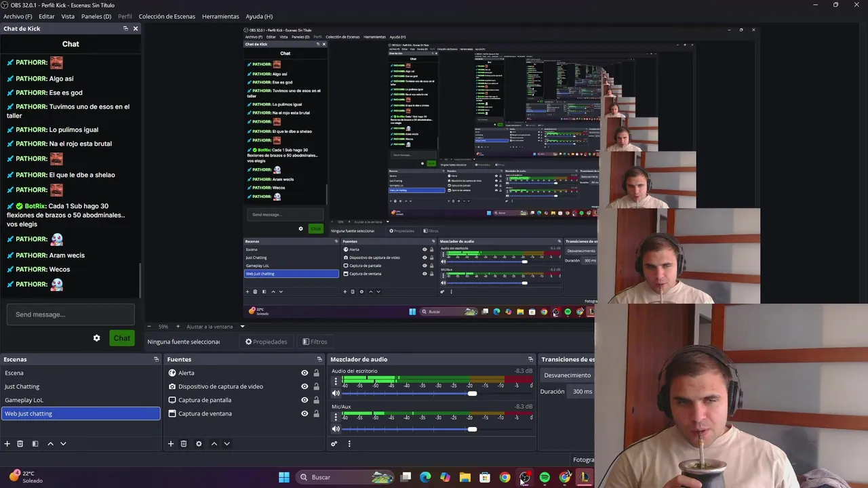Hide the Alerta source
This screenshot has width=868, height=488.
(304, 373)
